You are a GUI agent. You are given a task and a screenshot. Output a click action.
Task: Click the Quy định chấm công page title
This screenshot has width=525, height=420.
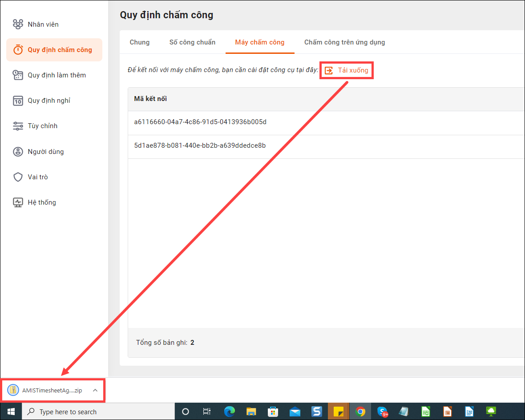[x=166, y=15]
